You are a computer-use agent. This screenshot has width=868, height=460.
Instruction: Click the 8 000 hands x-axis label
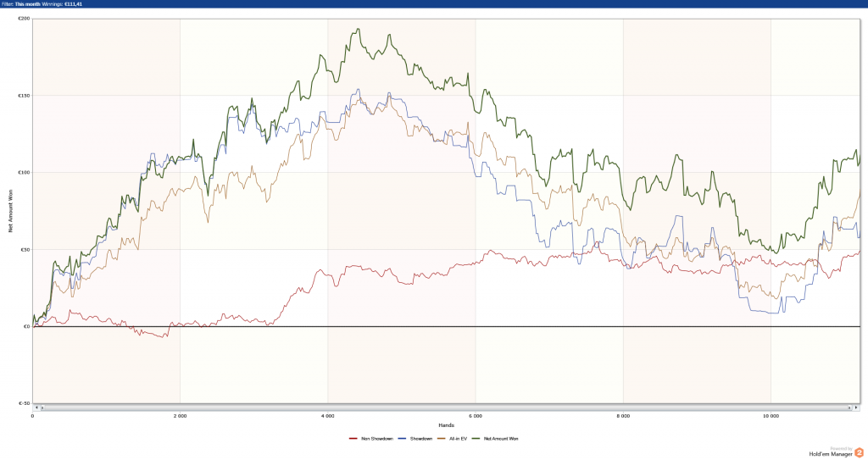click(x=623, y=416)
